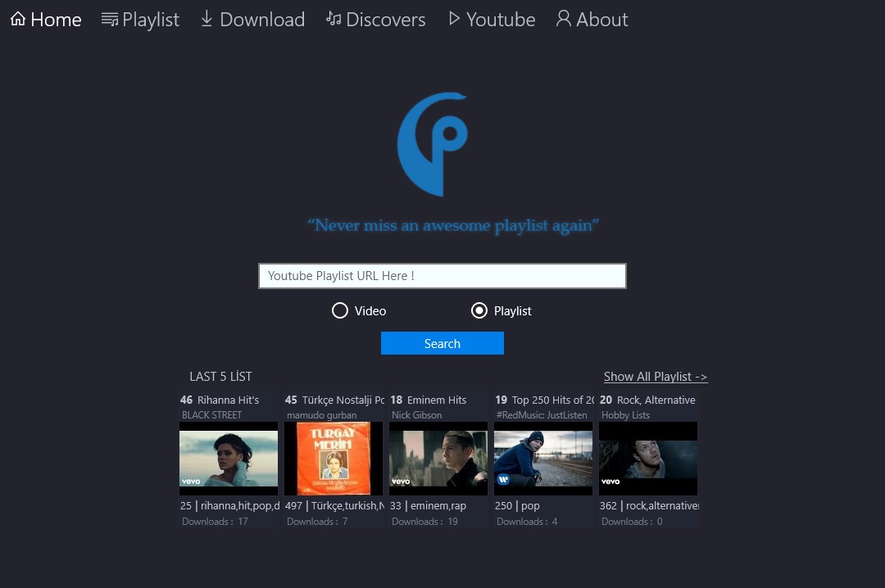Click the Nick Gibson author name
Viewport: 885px width, 588px height.
click(x=416, y=414)
